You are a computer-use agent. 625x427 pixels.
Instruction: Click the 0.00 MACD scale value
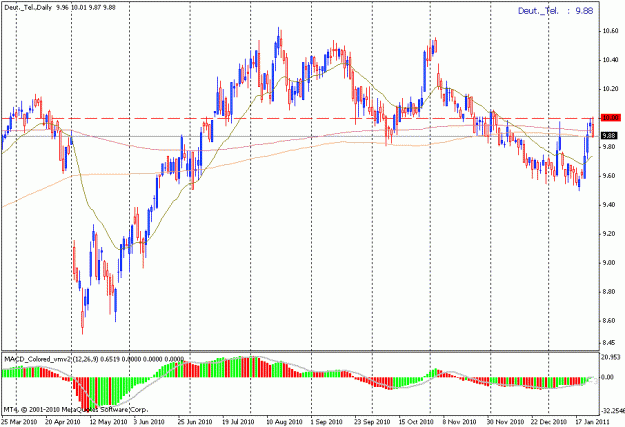tap(608, 377)
